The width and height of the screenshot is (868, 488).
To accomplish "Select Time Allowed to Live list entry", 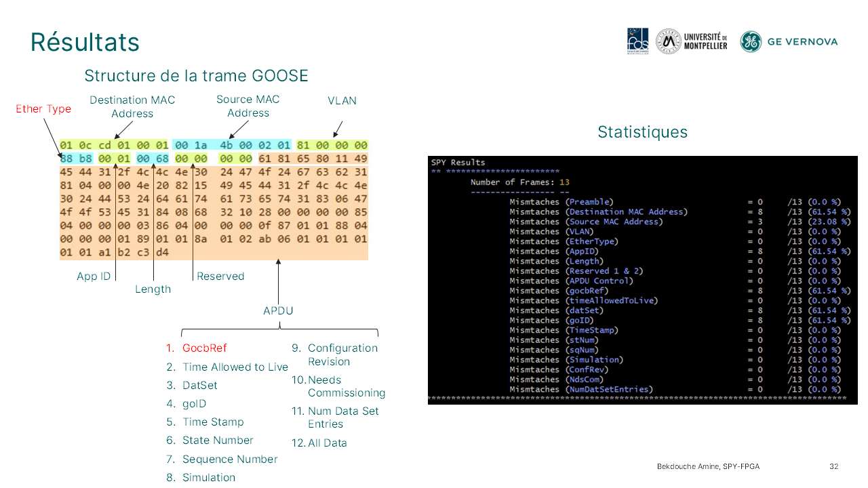I will point(235,367).
